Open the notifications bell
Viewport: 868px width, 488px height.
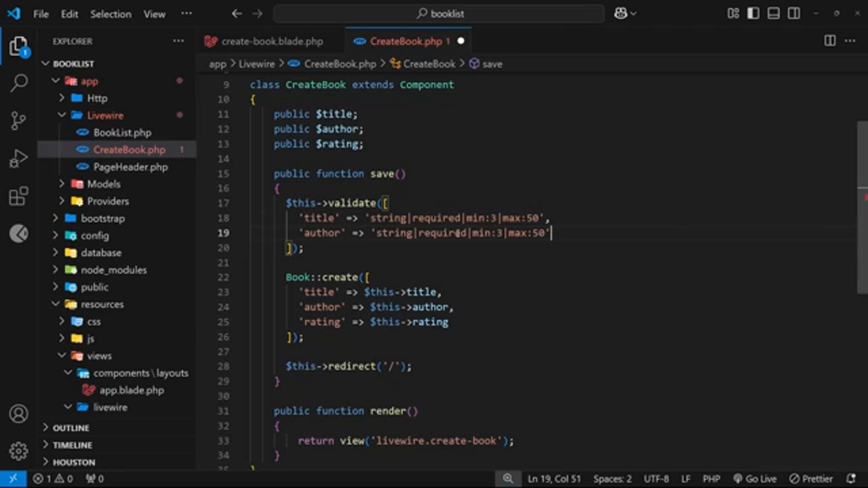point(851,479)
